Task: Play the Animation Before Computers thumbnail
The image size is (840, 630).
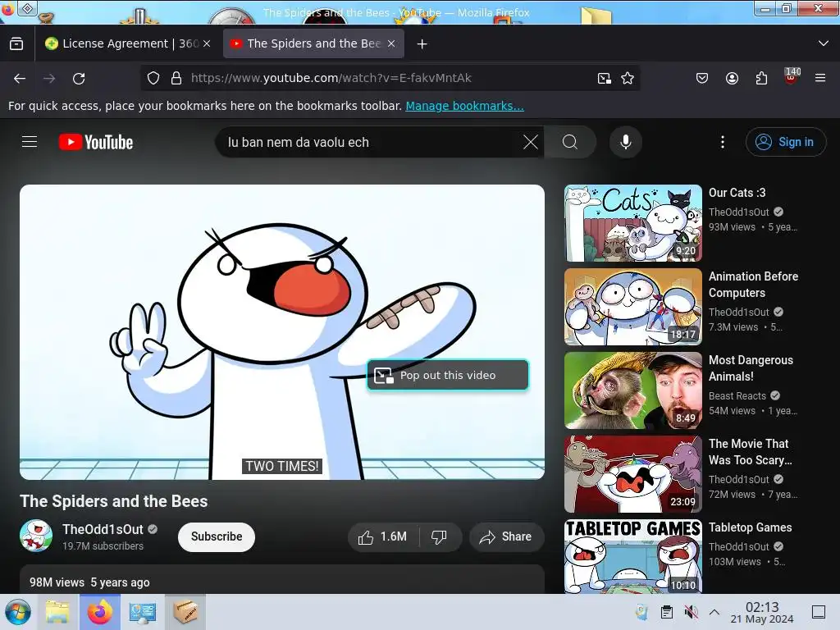Action: [x=632, y=307]
